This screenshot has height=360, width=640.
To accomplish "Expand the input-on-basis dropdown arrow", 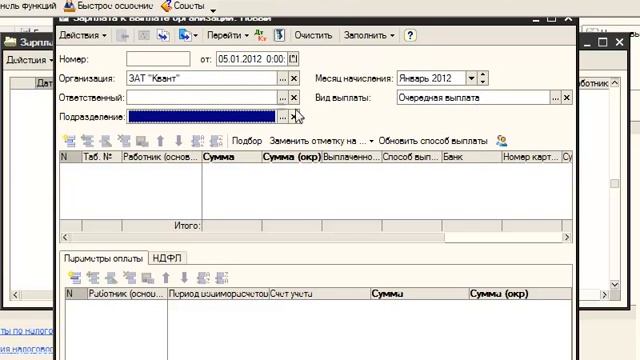I will click(196, 36).
